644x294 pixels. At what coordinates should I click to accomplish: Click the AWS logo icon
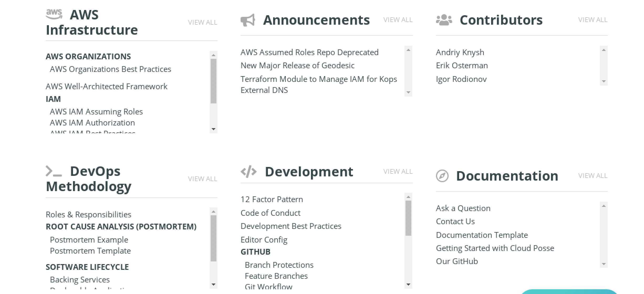click(54, 14)
